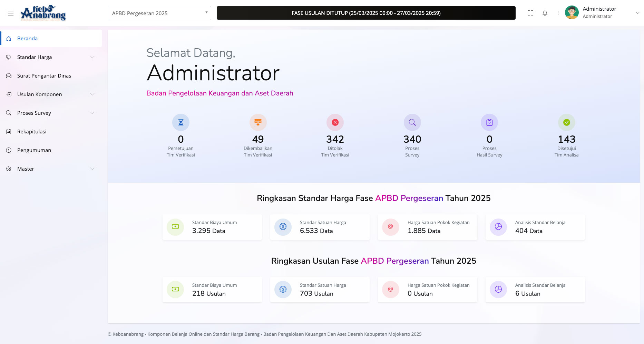This screenshot has height=344, width=644.
Task: Expand the Master sidebar menu
Action: (x=51, y=169)
